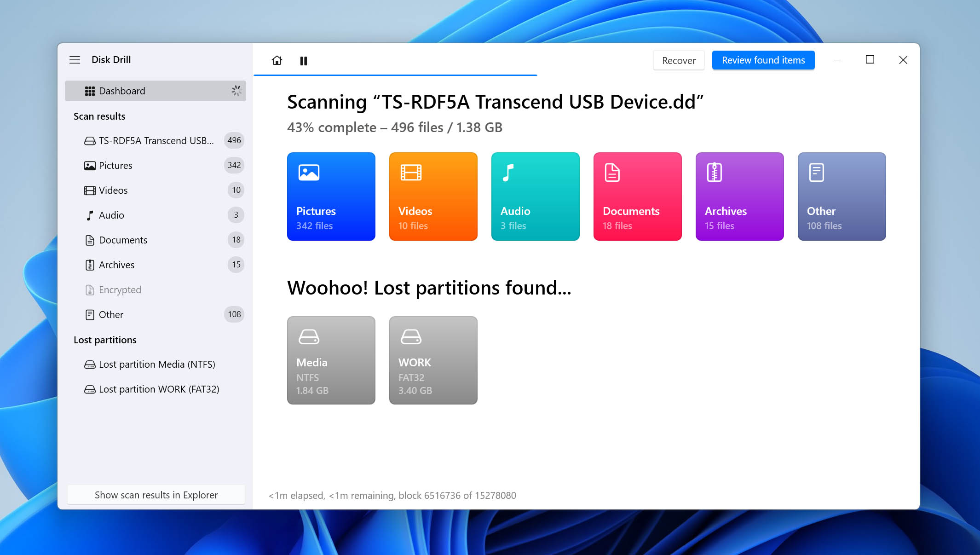Click the picture icon on Pictures tile
This screenshot has width=980, height=555.
tap(309, 173)
